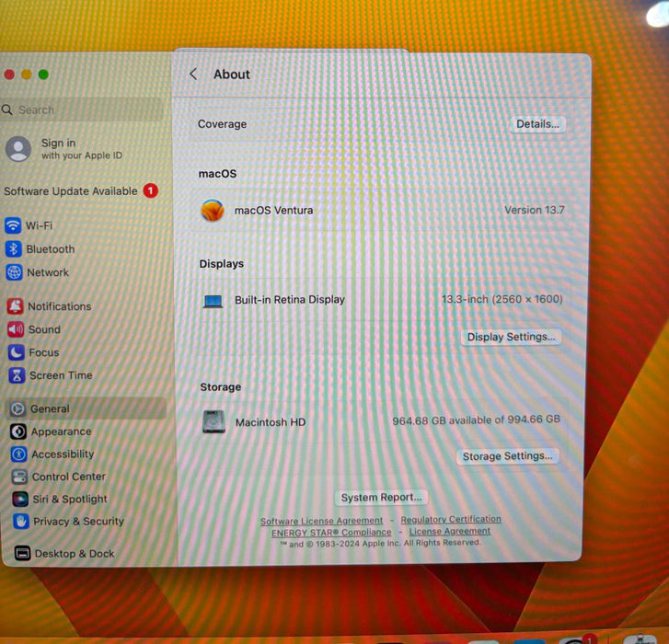669x644 pixels.
Task: Click the Appearance icon in sidebar
Action: pos(18,431)
